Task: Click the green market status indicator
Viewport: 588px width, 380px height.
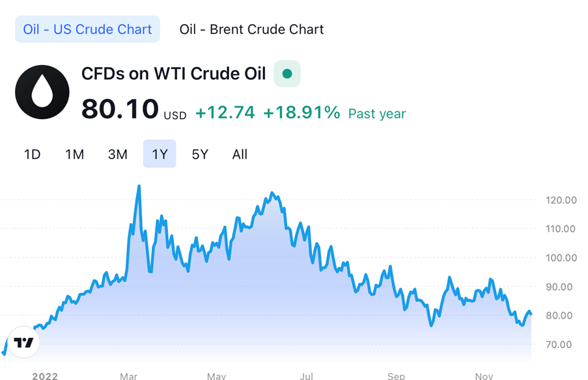Action: (287, 74)
